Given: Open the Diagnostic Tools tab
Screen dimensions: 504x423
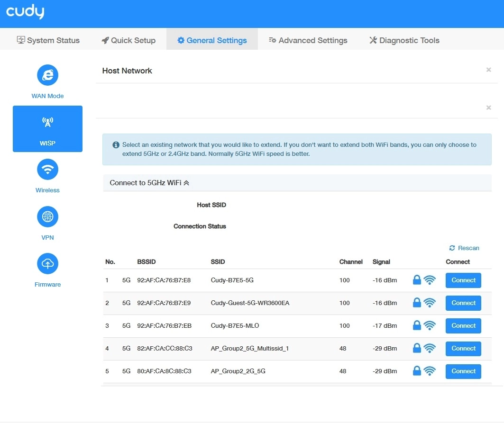Looking at the screenshot, I should click(404, 40).
